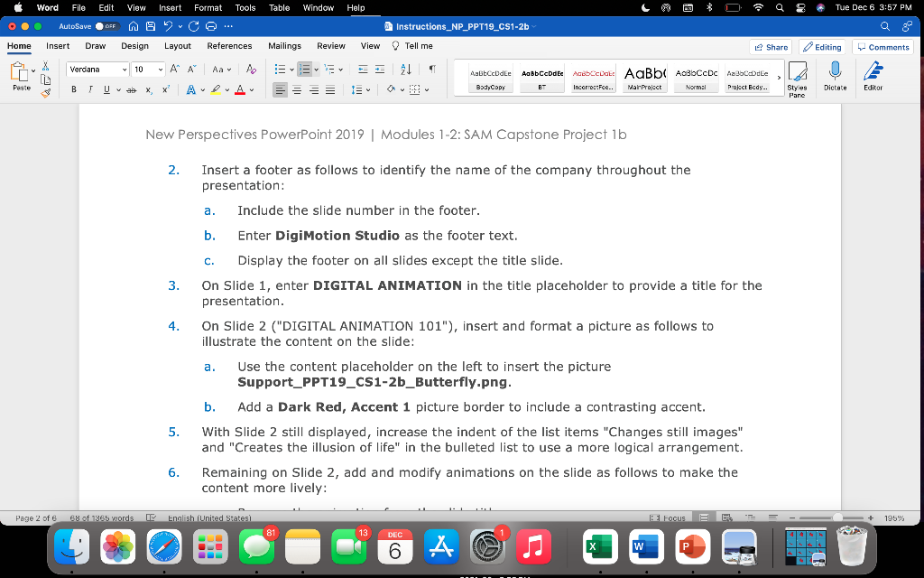Click the Share button
Image resolution: width=924 pixels, height=578 pixels.
pyautogui.click(x=771, y=47)
